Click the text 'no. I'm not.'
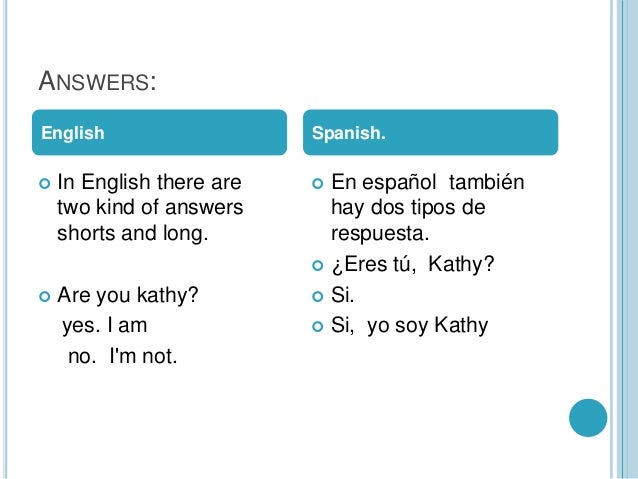The height and width of the screenshot is (479, 638). (122, 356)
